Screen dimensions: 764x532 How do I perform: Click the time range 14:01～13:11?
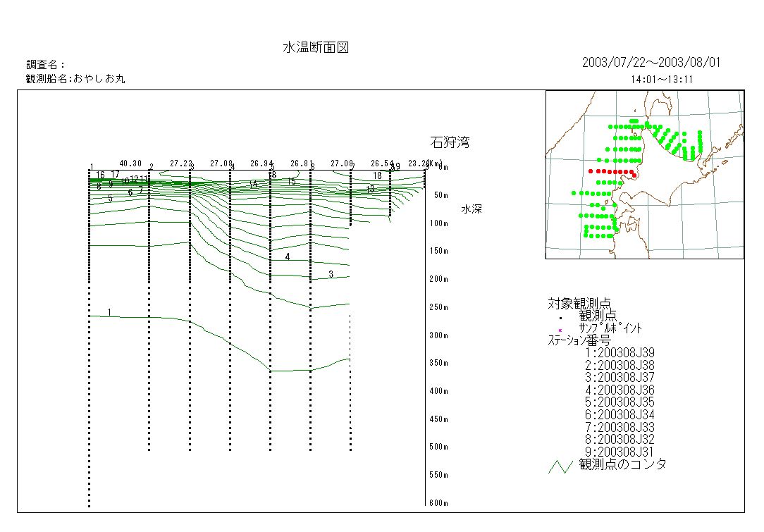[661, 80]
